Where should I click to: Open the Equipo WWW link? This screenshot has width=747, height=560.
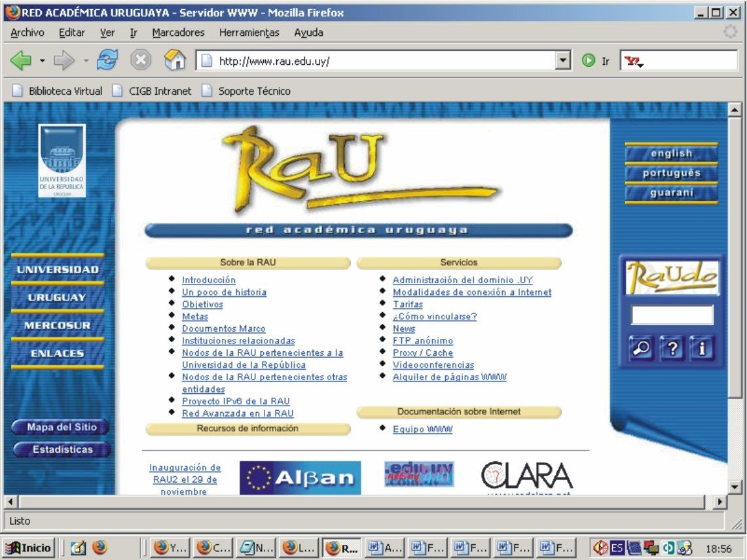422,429
